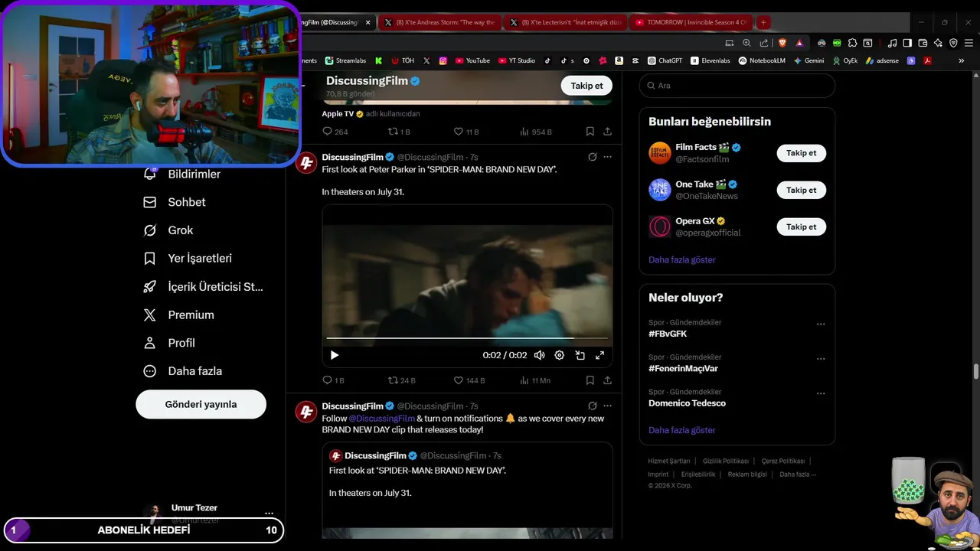Viewport: 980px width, 551px height.
Task: Follow Film Facts account
Action: point(801,153)
